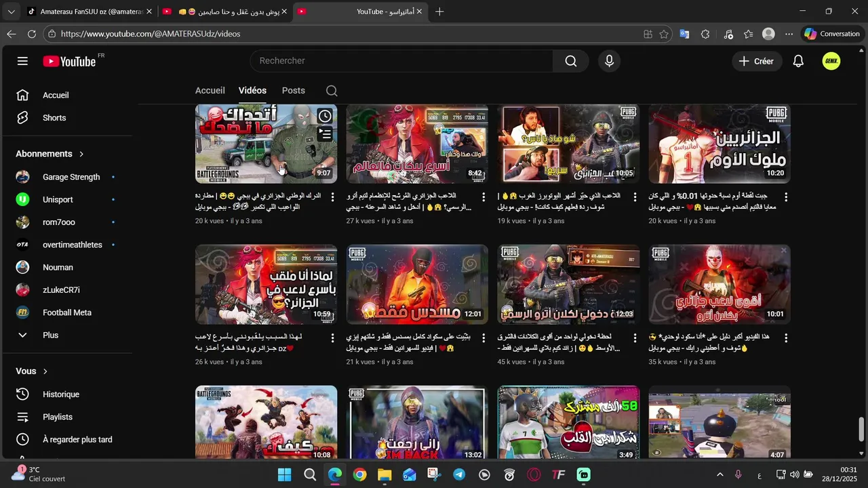Open options menu for 9:07 video
868x488 pixels.
pyautogui.click(x=332, y=197)
